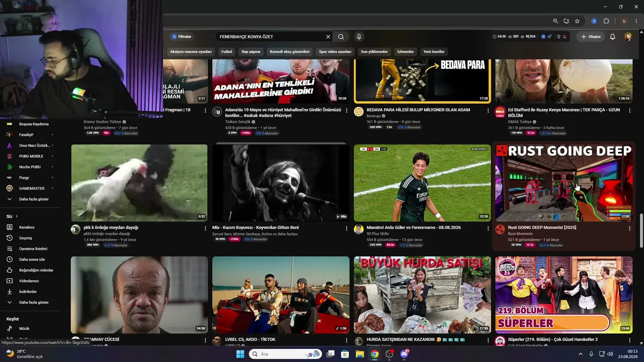Viewport: 644px width, 362px height.
Task: Open Chrome extensions puzzle icon
Action: coord(606,21)
